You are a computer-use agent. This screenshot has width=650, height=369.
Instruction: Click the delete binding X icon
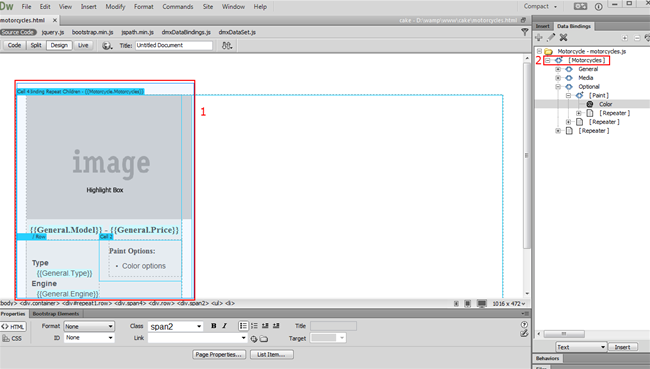(563, 38)
